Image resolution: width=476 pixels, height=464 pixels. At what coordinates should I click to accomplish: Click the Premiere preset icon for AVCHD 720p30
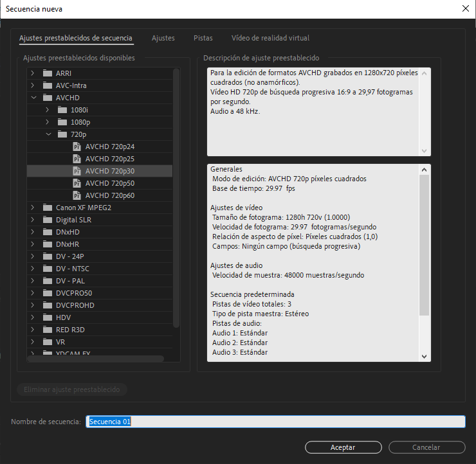pyautogui.click(x=77, y=171)
